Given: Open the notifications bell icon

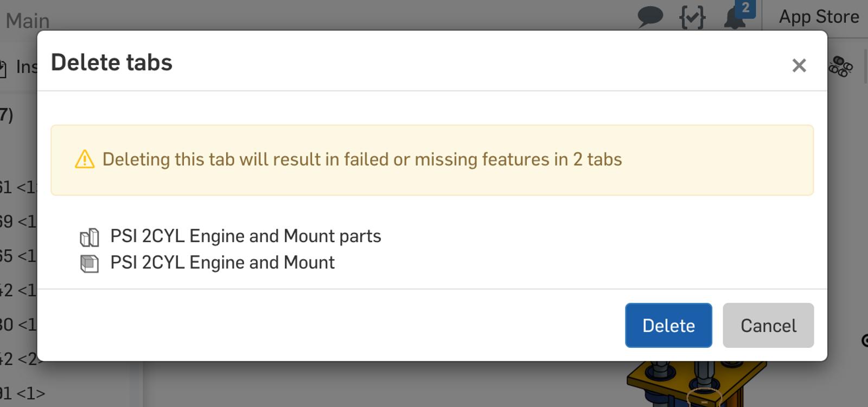Looking at the screenshot, I should pyautogui.click(x=732, y=20).
